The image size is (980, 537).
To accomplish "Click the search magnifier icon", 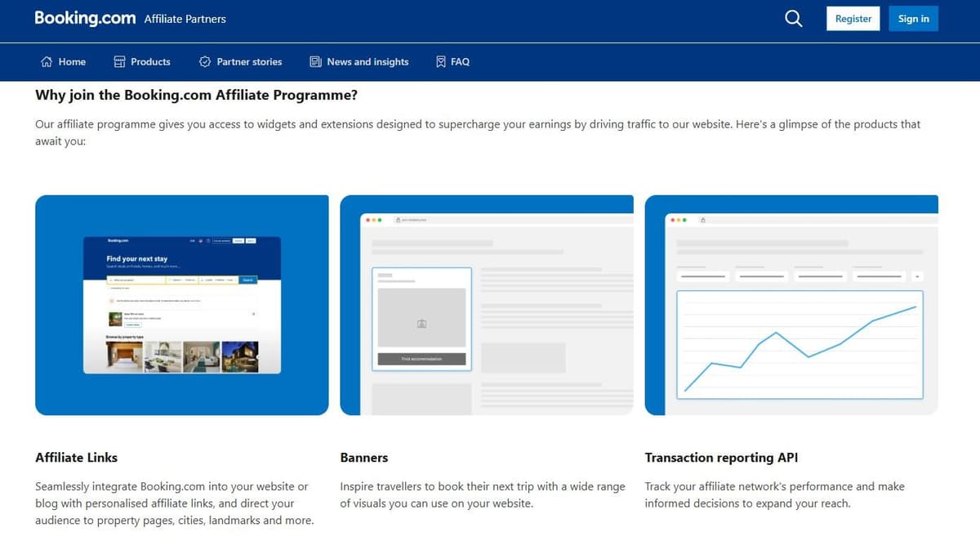I will click(x=793, y=19).
